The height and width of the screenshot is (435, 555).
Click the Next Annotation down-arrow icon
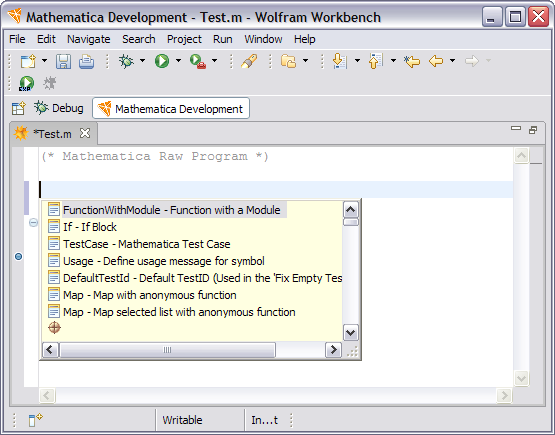pyautogui.click(x=339, y=61)
